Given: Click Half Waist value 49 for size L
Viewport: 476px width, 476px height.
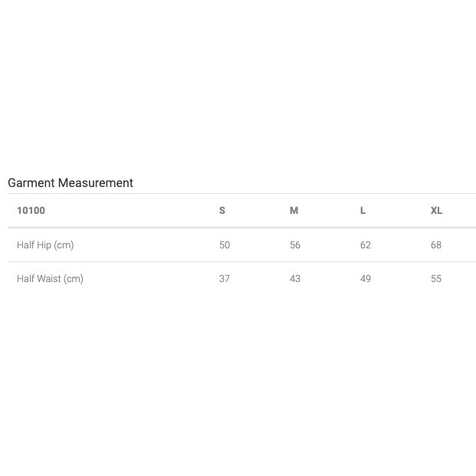Looking at the screenshot, I should click(366, 279).
